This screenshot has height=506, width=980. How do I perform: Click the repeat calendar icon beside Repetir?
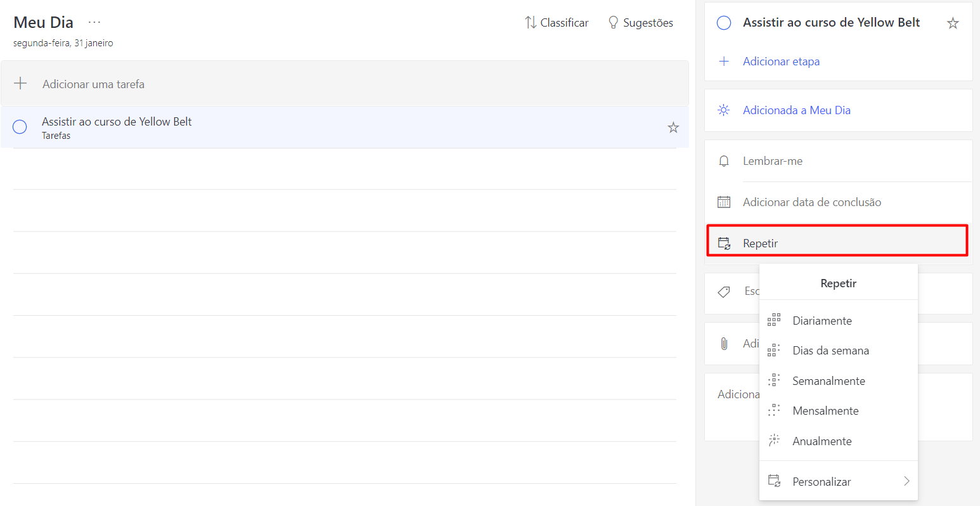coord(724,243)
